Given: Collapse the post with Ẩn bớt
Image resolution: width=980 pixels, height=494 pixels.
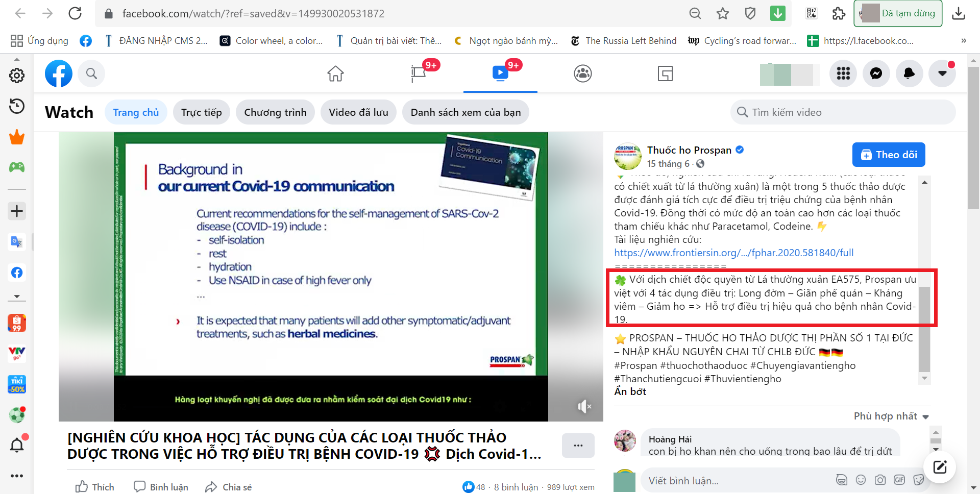Looking at the screenshot, I should click(x=630, y=391).
